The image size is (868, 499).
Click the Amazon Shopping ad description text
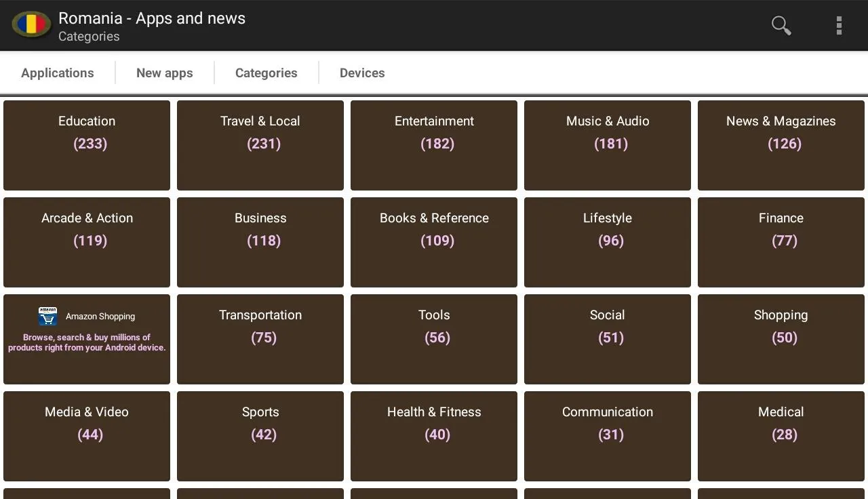(x=87, y=342)
